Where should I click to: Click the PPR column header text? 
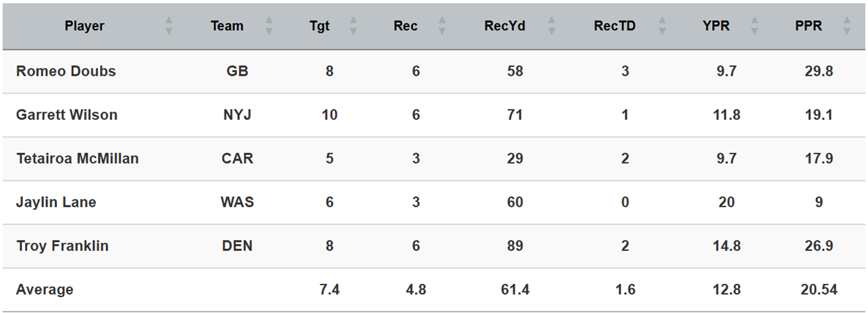pos(808,26)
